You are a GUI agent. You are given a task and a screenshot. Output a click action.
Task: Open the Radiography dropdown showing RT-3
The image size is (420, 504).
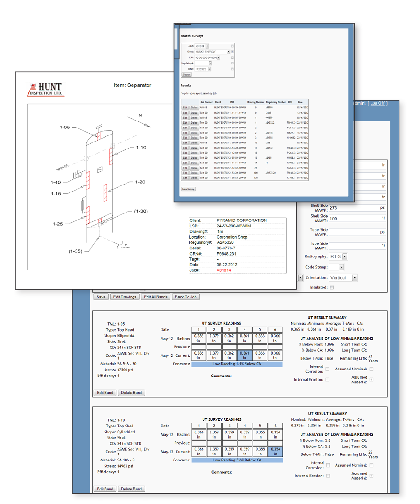tap(345, 256)
